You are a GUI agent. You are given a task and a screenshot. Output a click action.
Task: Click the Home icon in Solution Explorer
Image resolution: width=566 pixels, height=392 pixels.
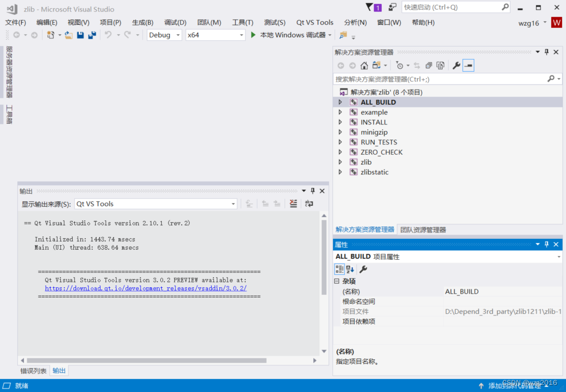(x=364, y=65)
